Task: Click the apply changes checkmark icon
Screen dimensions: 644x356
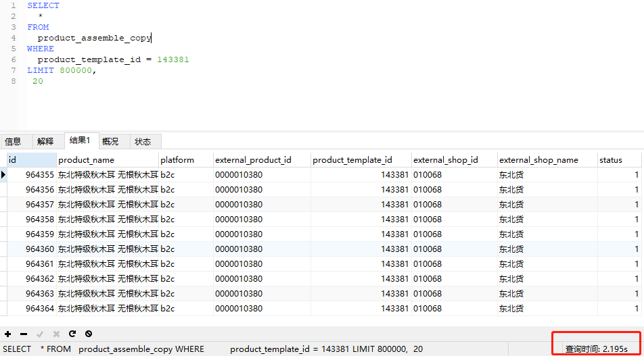Action: pos(40,334)
